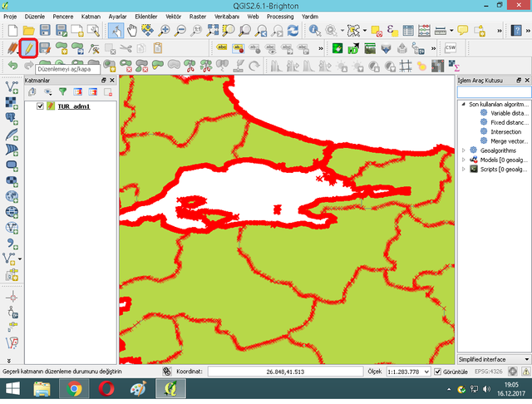Select the Intersection algorithm
This screenshot has height=404, width=532.
(x=505, y=131)
